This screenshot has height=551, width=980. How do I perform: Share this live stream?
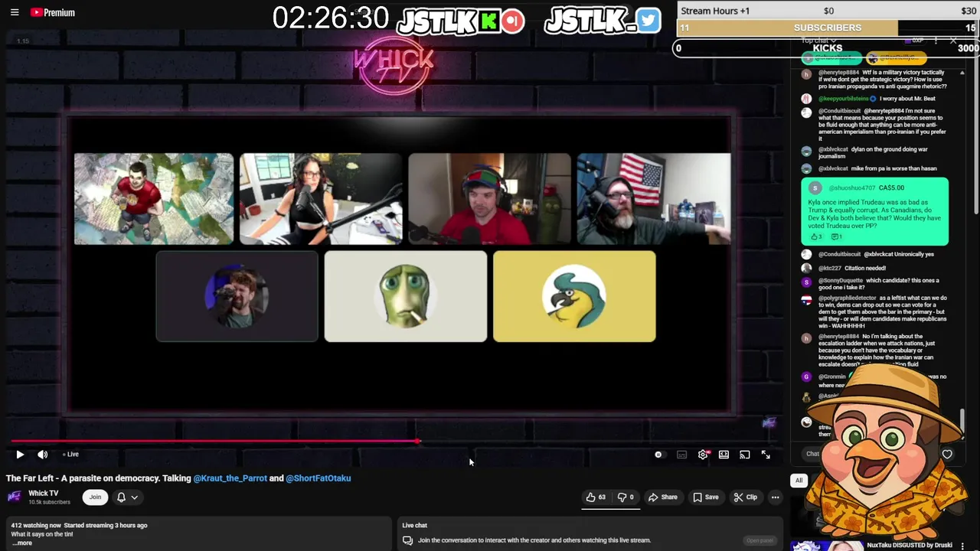click(662, 497)
